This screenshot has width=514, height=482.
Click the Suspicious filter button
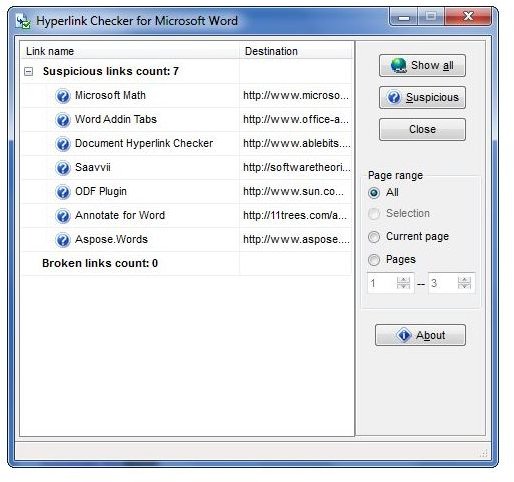(422, 97)
